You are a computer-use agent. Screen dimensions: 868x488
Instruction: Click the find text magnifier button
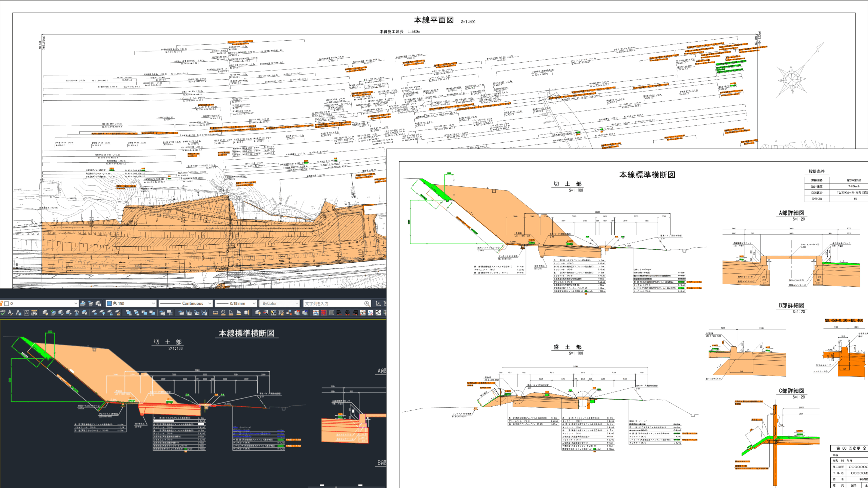(x=367, y=303)
